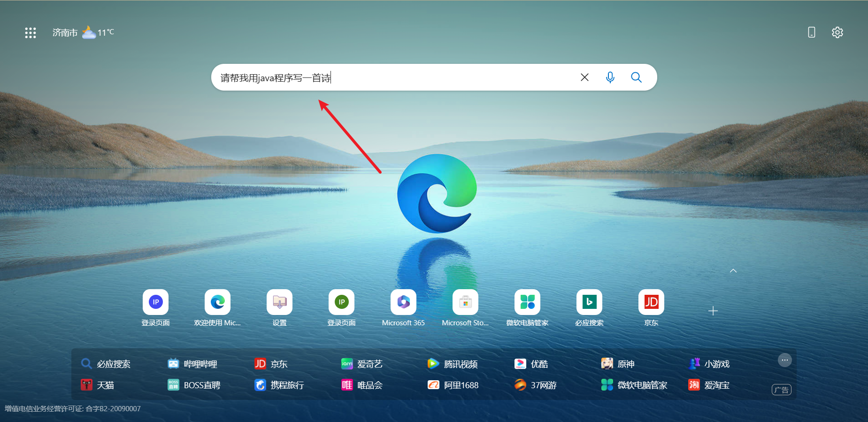Open 携程旅行 link
This screenshot has width=868, height=422.
(x=279, y=385)
